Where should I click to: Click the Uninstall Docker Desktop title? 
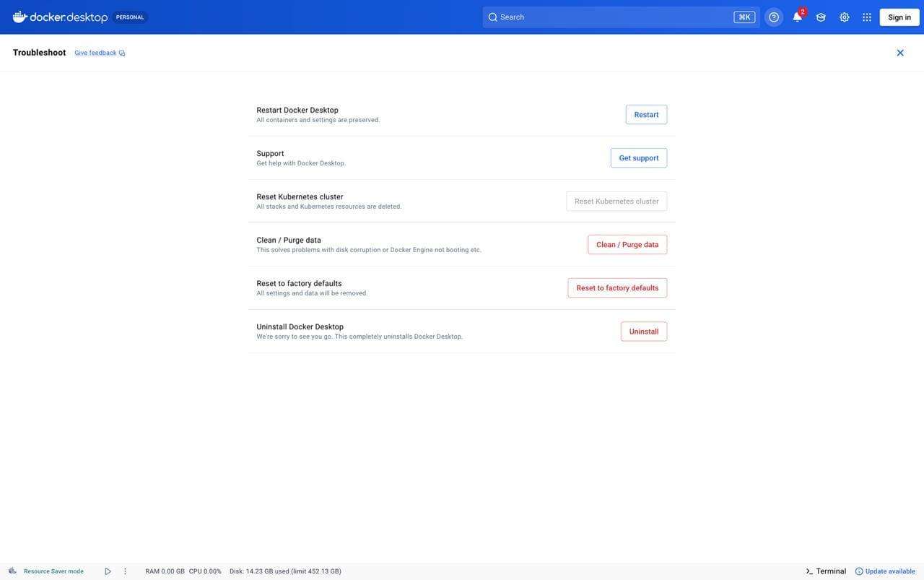300,327
